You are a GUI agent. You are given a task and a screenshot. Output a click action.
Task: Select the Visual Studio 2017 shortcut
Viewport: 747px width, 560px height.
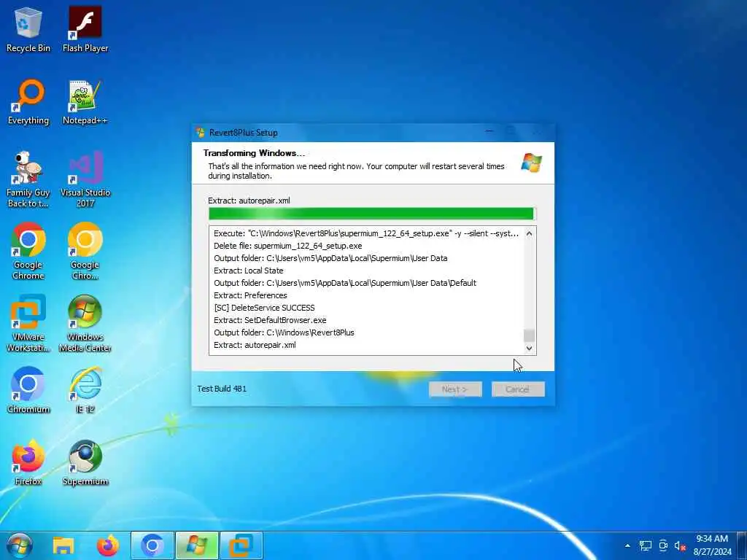click(x=85, y=179)
